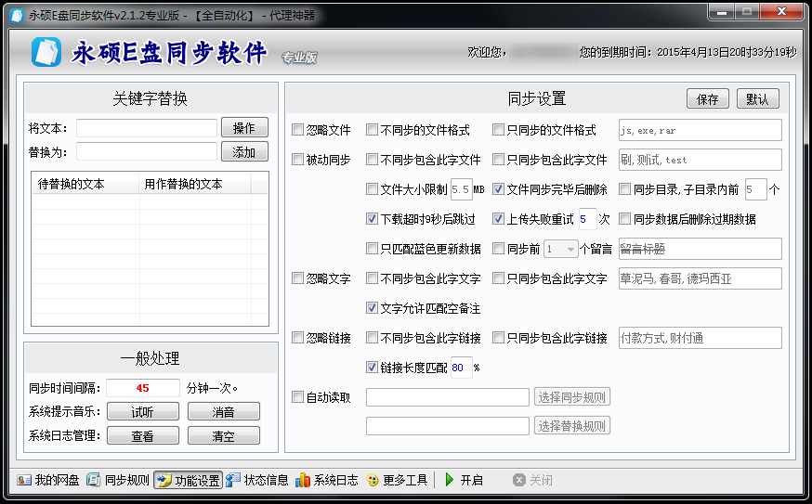Click the 试听 music preview button

click(142, 411)
